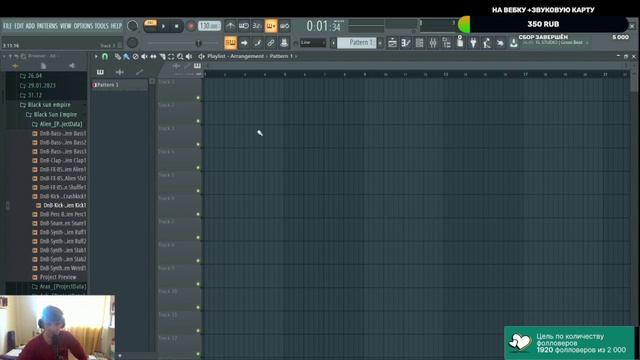The width and height of the screenshot is (640, 360).
Task: Click the step editing arrow icon
Action: (244, 42)
